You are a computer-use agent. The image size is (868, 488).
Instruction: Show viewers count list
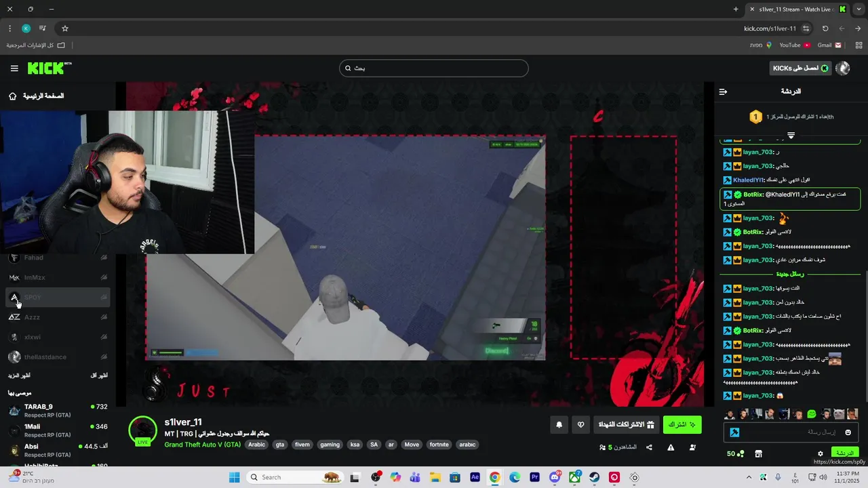point(618,447)
